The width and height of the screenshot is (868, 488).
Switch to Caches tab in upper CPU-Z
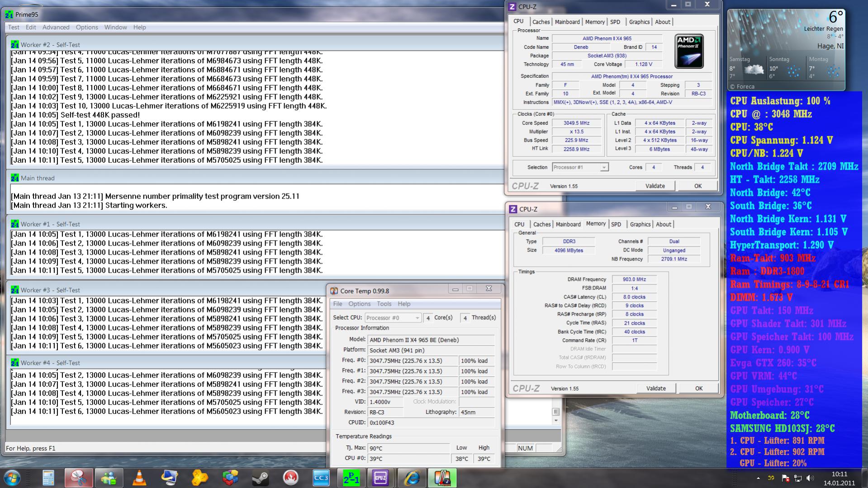pos(541,22)
